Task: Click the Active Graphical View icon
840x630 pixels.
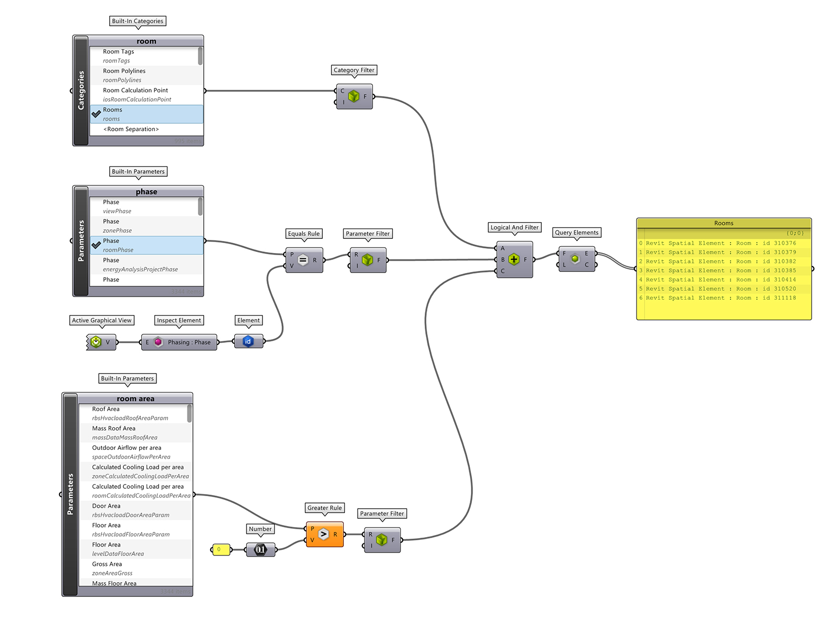Action: [x=96, y=342]
